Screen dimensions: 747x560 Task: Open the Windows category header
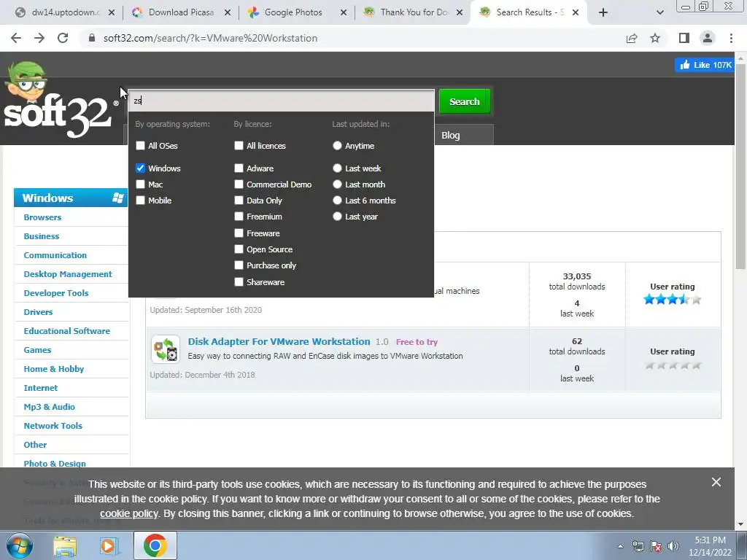71,198
